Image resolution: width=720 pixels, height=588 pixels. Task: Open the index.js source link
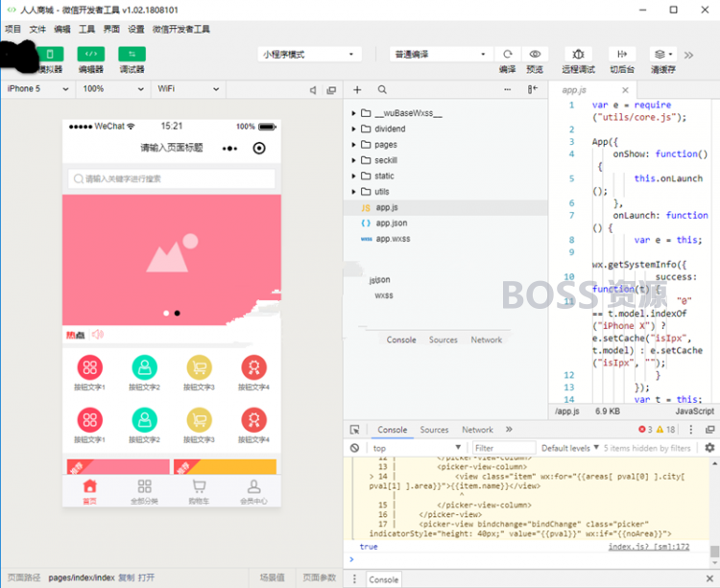649,546
